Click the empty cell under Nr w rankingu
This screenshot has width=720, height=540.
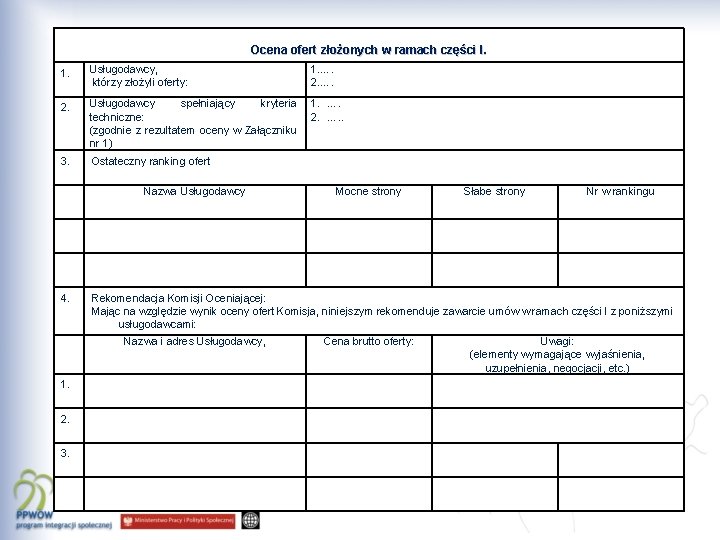(621, 236)
